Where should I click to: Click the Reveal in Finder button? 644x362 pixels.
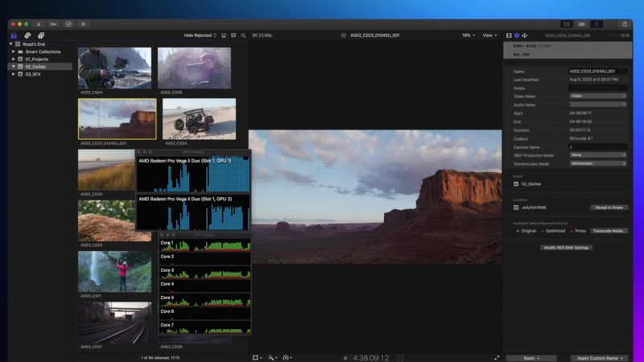pos(609,208)
